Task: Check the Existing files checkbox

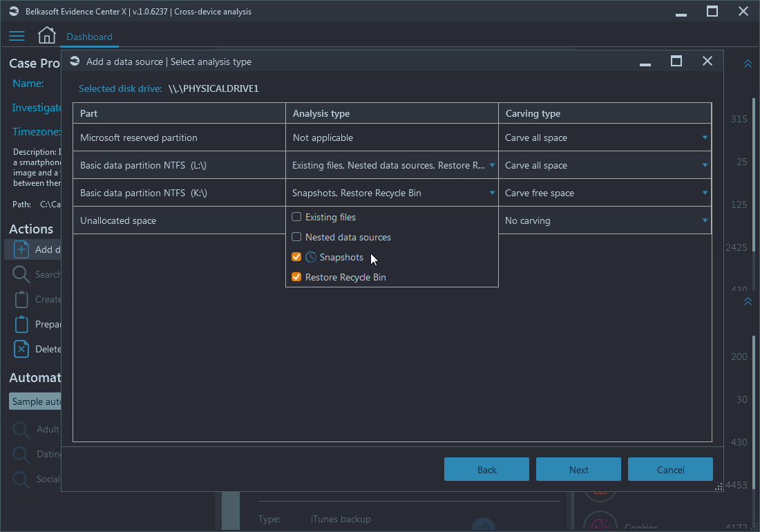Action: point(296,216)
